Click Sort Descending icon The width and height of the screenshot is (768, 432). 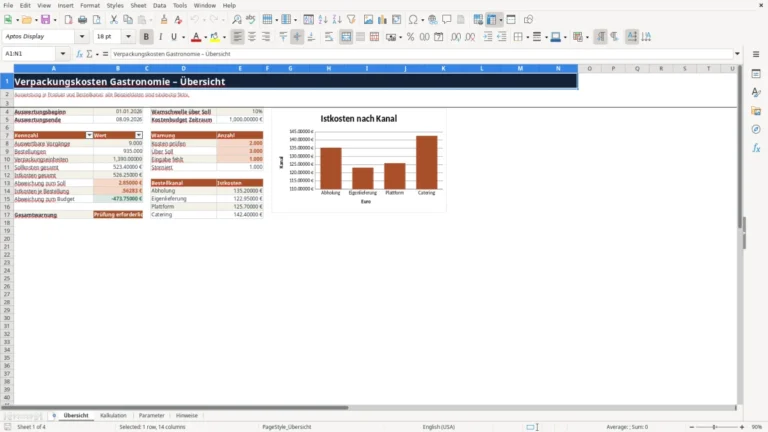[x=337, y=20]
